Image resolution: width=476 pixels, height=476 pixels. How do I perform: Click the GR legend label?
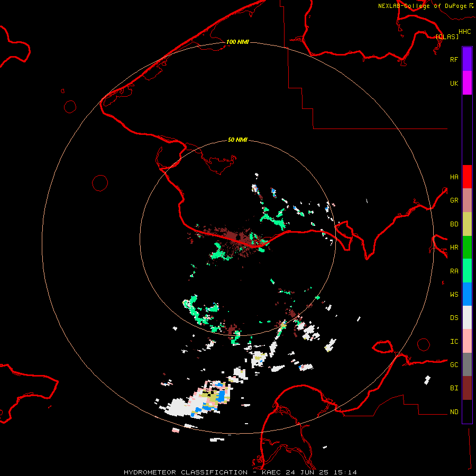coord(454,200)
